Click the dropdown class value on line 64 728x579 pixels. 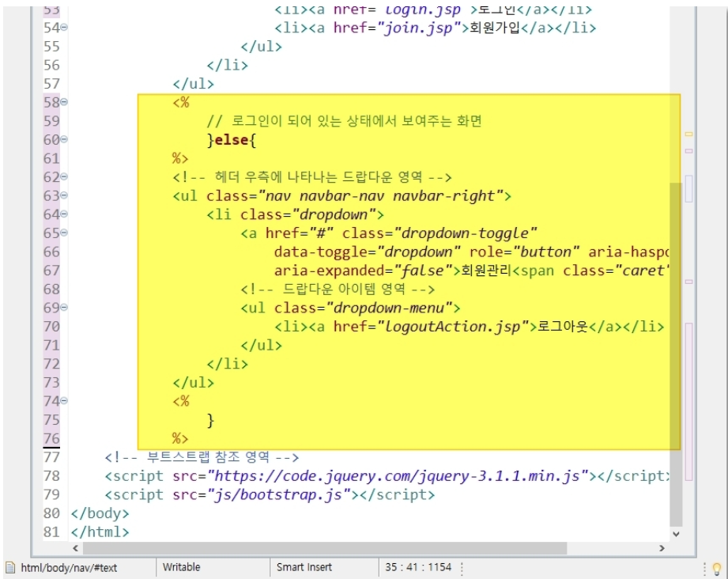point(334,214)
